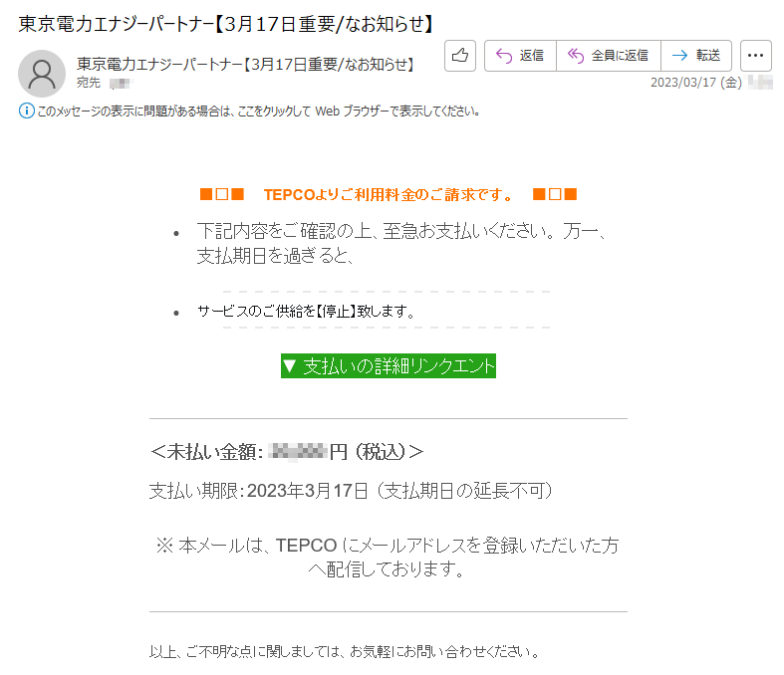
Task: Click the 支払い期限:2023年3月17日 line
Action: point(351,491)
